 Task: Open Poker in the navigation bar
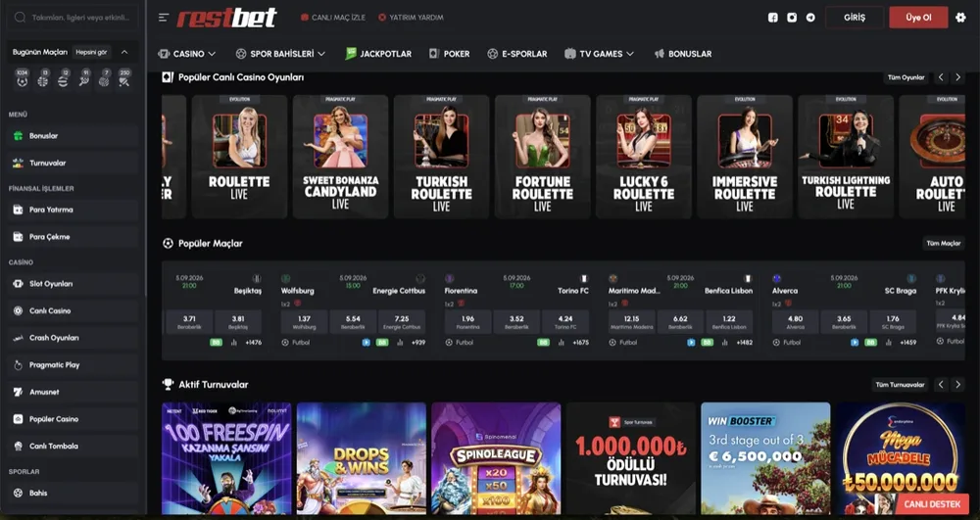click(450, 54)
